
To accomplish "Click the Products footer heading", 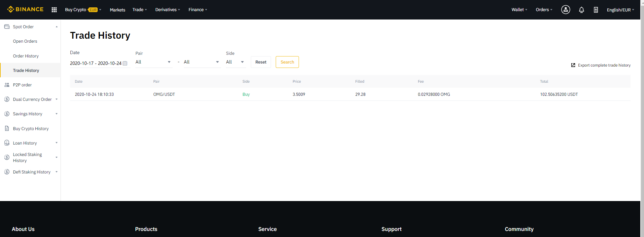I will point(146,229).
